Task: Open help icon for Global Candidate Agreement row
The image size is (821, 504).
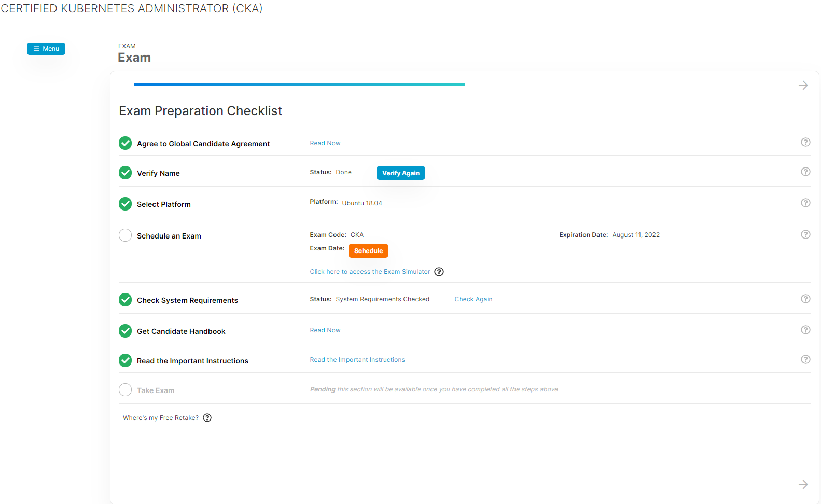Action: 805,142
